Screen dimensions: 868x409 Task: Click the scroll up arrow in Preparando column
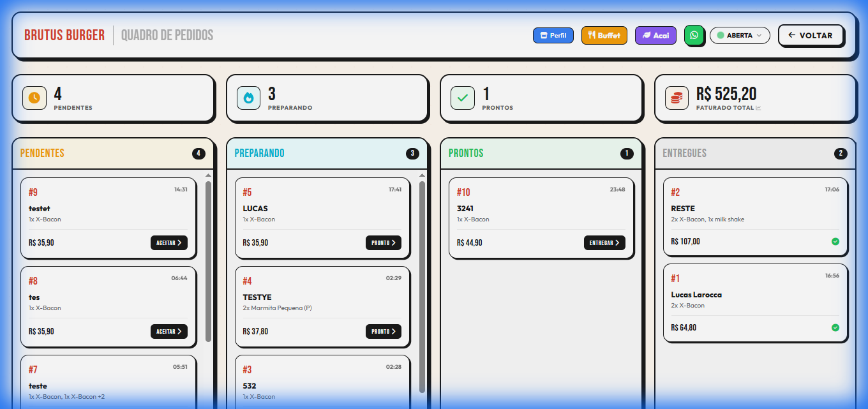(x=422, y=175)
